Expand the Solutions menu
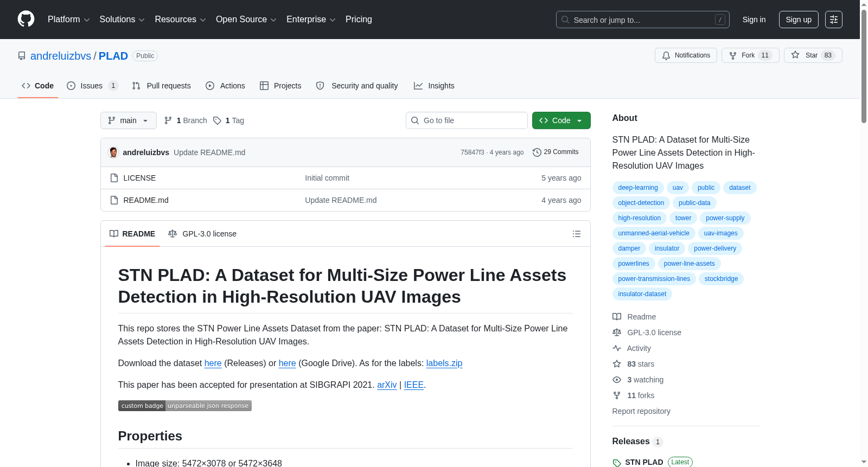868x467 pixels. pyautogui.click(x=122, y=20)
